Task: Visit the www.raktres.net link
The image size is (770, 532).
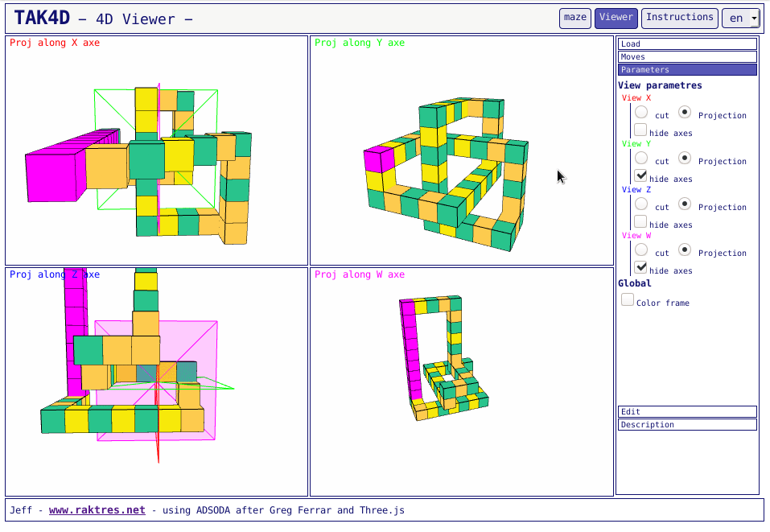Action: coord(97,509)
